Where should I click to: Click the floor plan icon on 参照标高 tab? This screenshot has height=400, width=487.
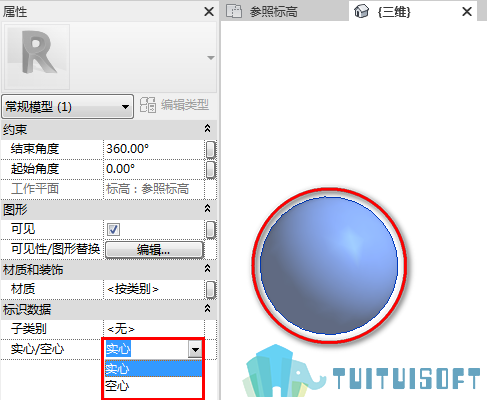pyautogui.click(x=234, y=11)
